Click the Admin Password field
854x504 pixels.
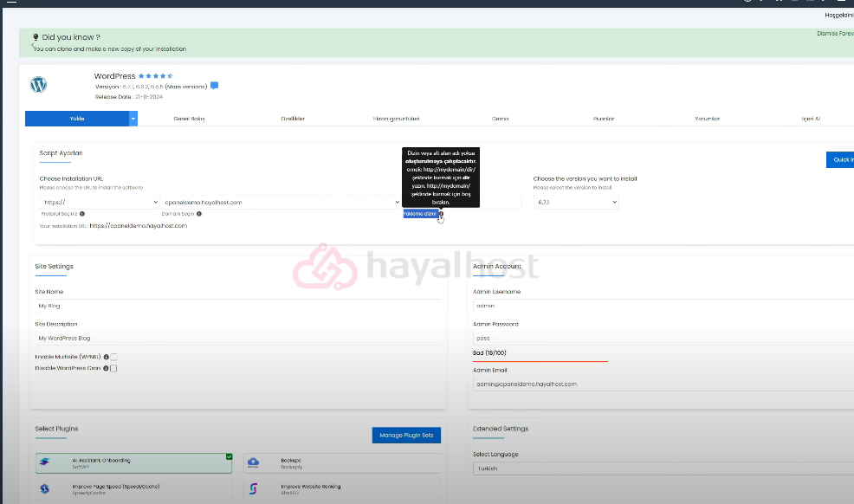pos(663,338)
